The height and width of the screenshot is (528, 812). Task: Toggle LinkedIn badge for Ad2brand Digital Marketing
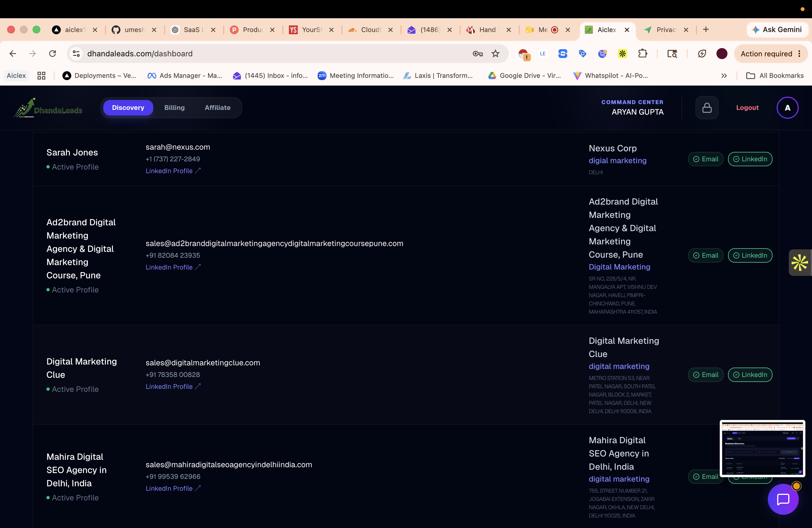point(750,255)
